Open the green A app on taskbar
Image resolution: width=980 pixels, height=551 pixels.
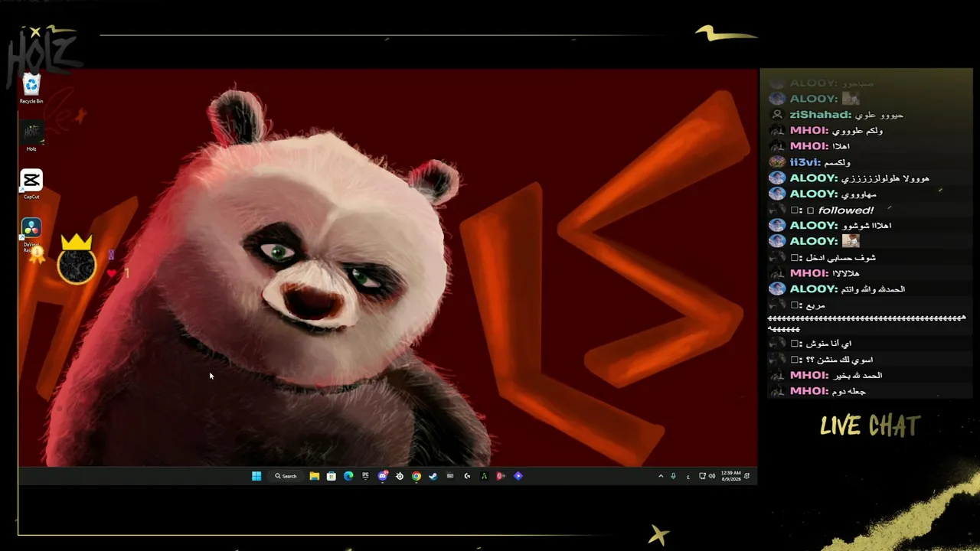pos(484,476)
